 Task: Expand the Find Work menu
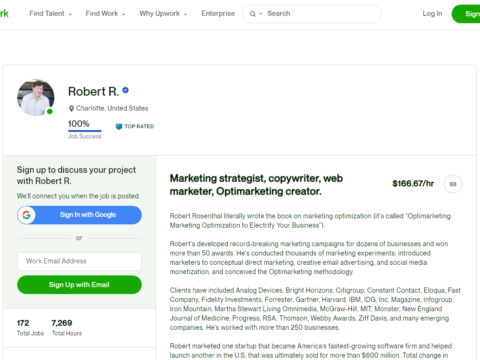click(105, 14)
